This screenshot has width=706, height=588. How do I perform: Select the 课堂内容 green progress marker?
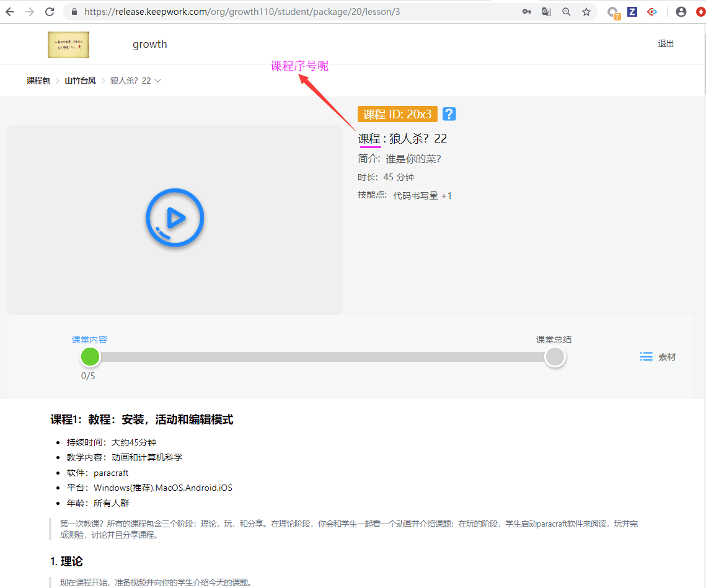pos(90,356)
